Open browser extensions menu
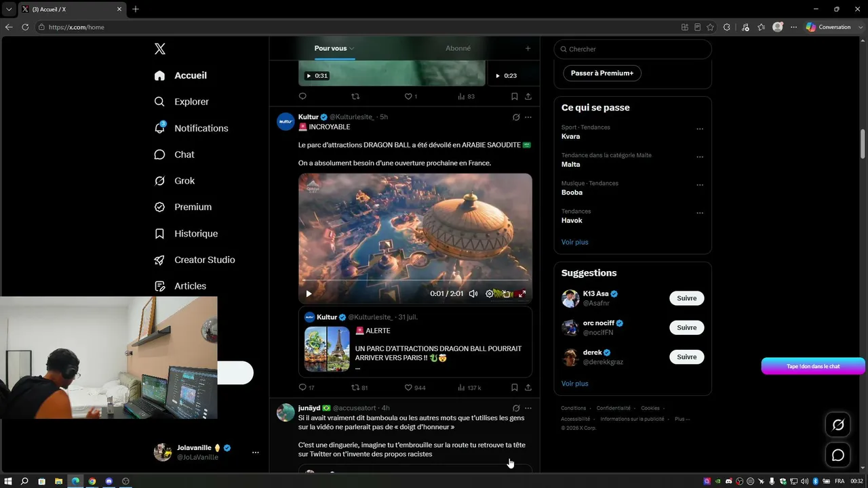Viewport: 868px width, 488px height. 727,27
